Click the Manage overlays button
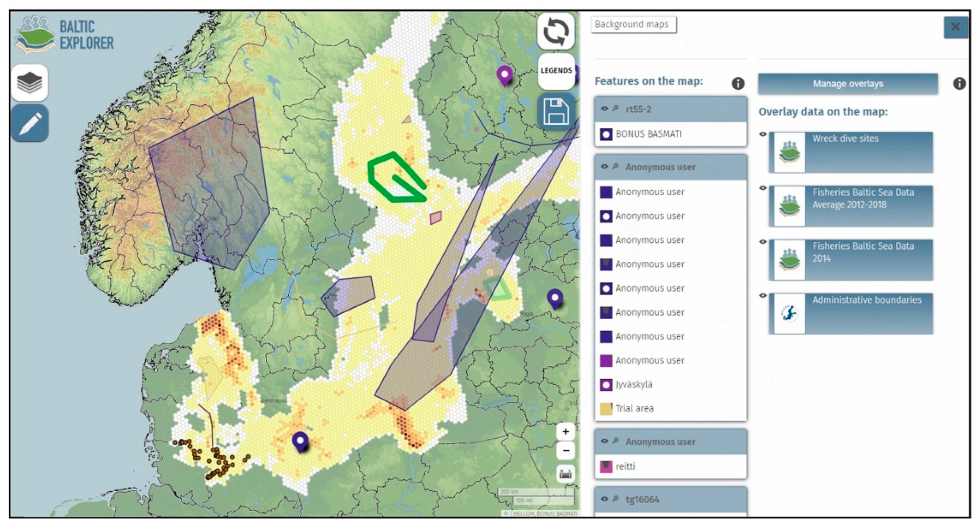The image size is (980, 530). pyautogui.click(x=848, y=84)
